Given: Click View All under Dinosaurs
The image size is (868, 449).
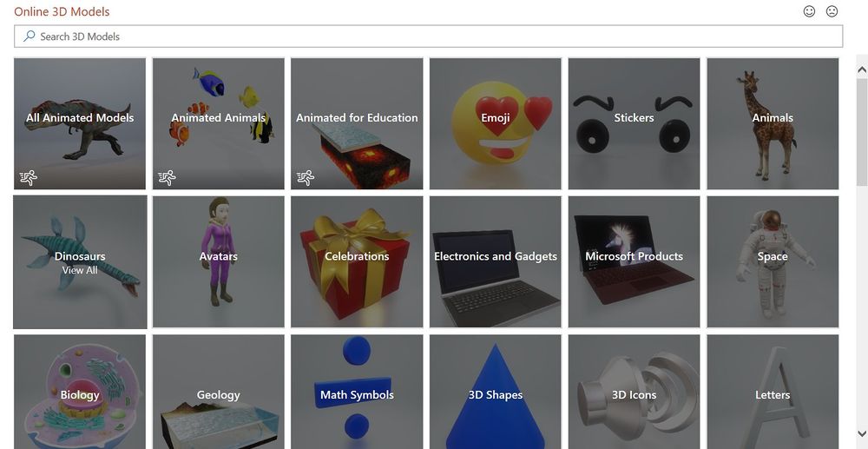Looking at the screenshot, I should 80,270.
